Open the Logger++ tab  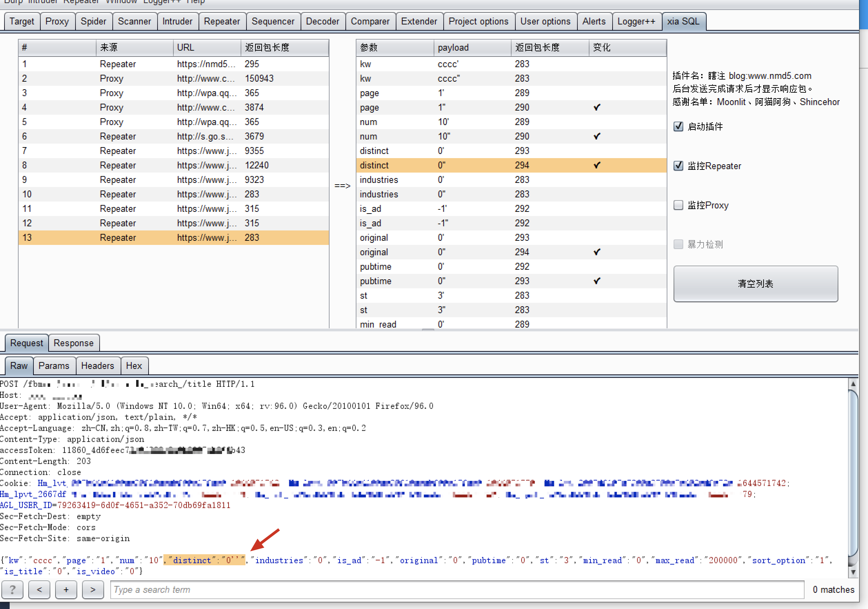(x=636, y=22)
